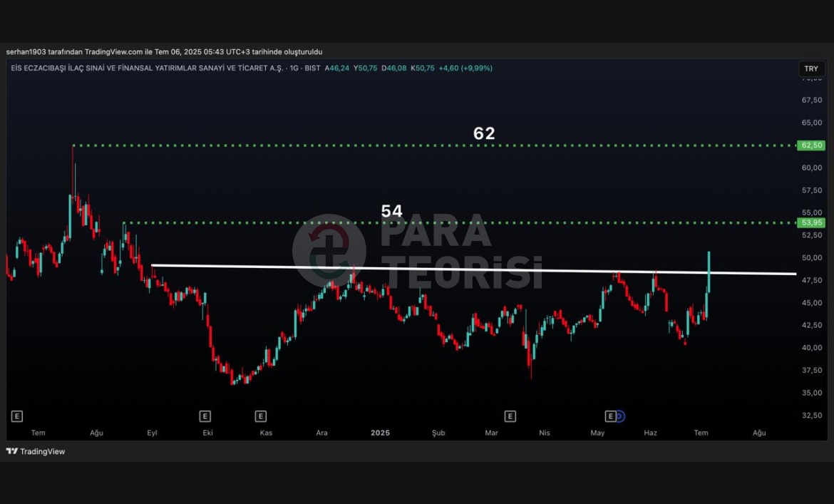
Task: Click the high value Y50,75
Action: coord(366,68)
